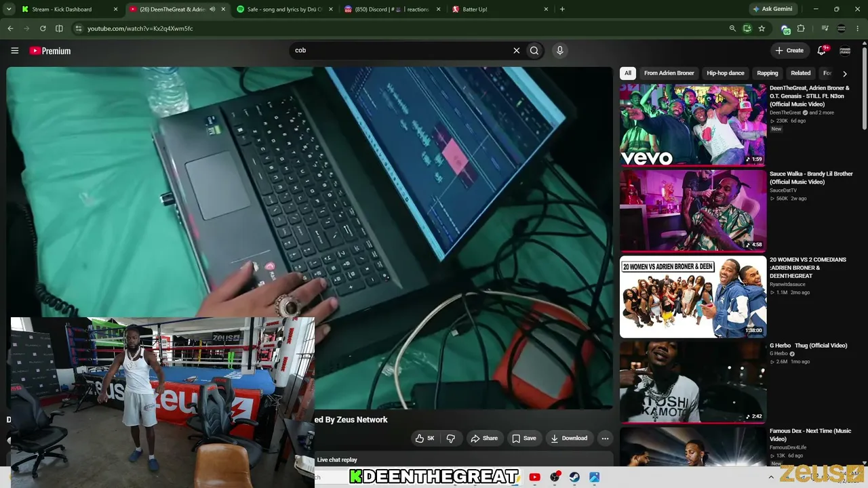The image size is (868, 488).
Task: Open Steam from the taskbar
Action: point(574,477)
